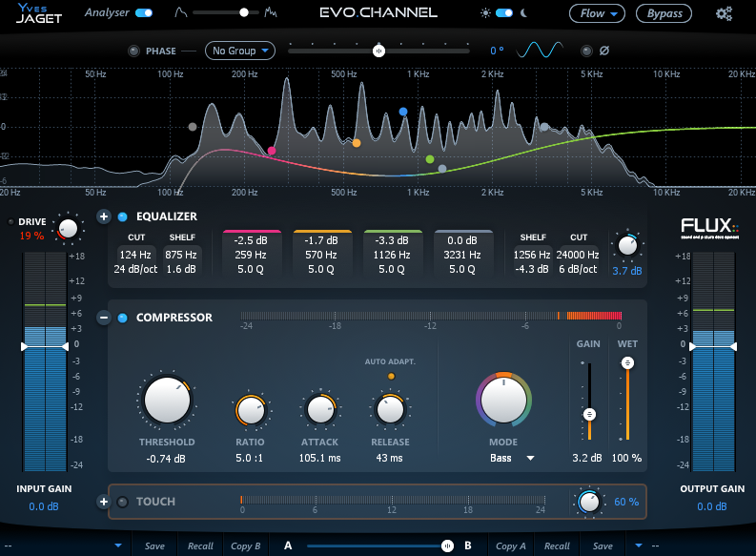Click the sun light-theme icon
The height and width of the screenshot is (556, 756).
tap(485, 13)
